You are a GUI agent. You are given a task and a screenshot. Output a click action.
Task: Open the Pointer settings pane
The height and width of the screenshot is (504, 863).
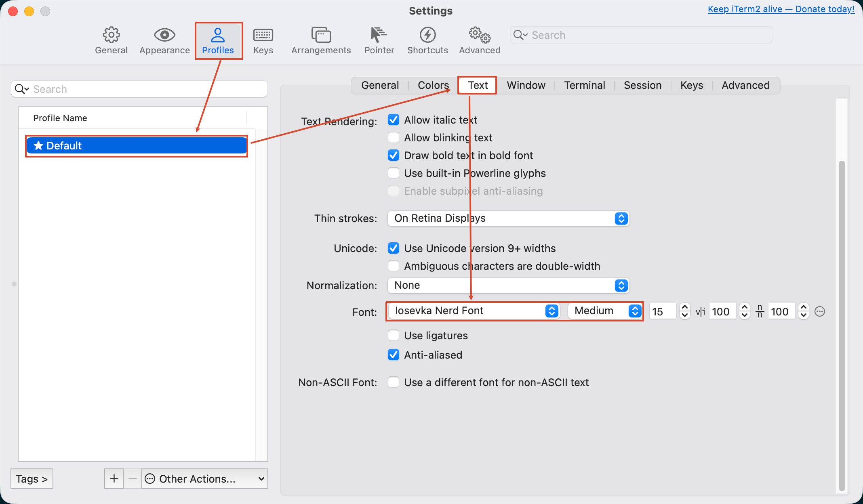379,40
